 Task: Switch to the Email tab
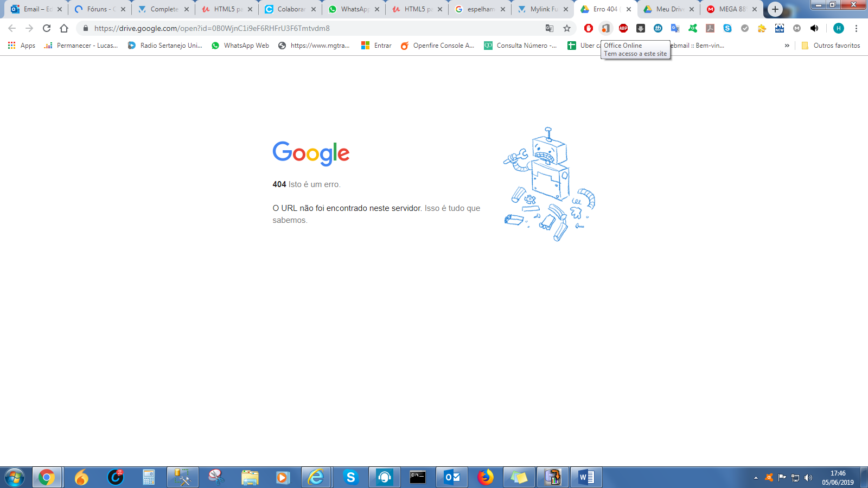36,9
